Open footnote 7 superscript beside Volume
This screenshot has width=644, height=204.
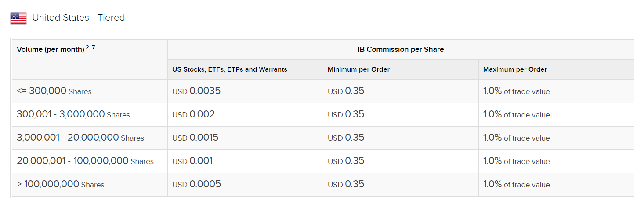pyautogui.click(x=93, y=47)
